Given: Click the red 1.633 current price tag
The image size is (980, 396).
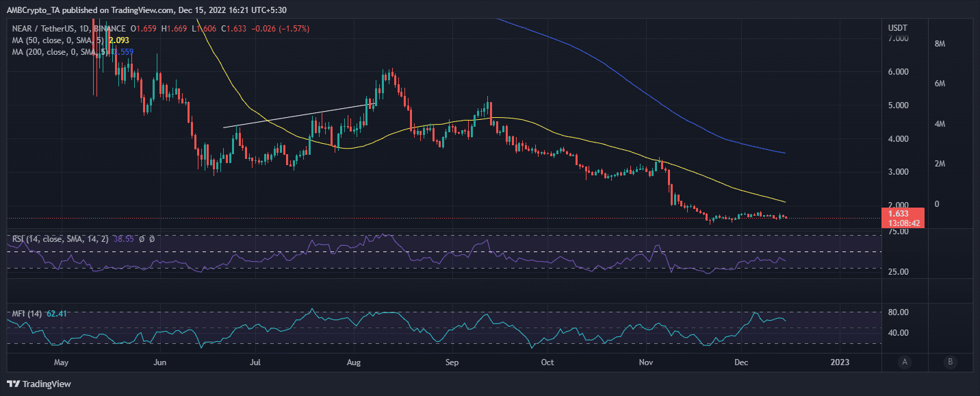Looking at the screenshot, I should (899, 213).
